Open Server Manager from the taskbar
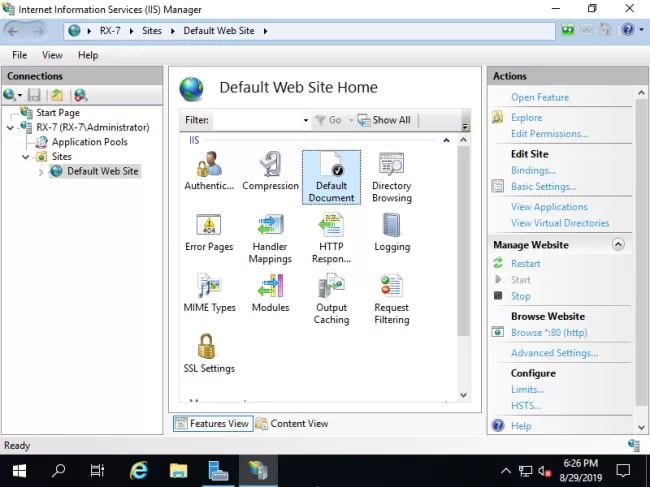 (218, 471)
